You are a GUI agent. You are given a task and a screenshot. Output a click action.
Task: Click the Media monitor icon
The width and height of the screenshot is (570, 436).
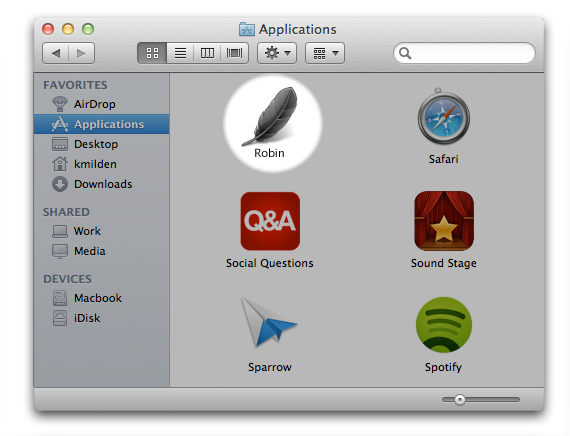click(60, 251)
